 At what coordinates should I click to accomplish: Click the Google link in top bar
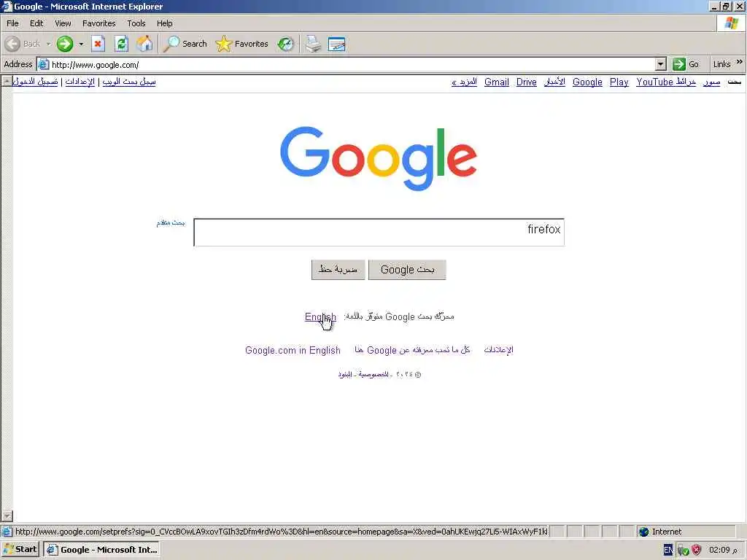coord(587,82)
